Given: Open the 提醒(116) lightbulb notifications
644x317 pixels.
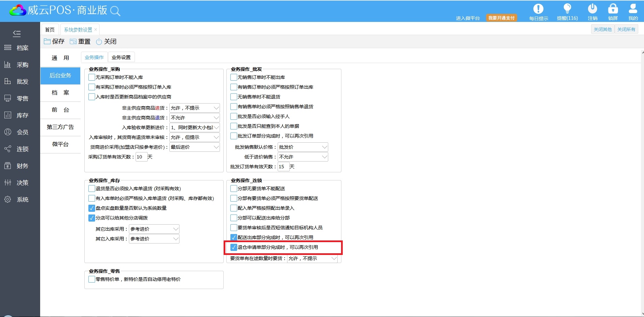Looking at the screenshot, I should click(567, 9).
